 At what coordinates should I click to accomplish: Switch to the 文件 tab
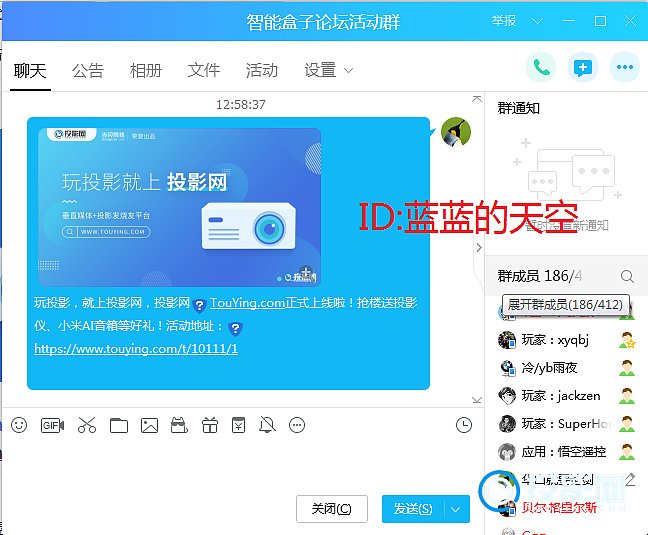(x=204, y=70)
